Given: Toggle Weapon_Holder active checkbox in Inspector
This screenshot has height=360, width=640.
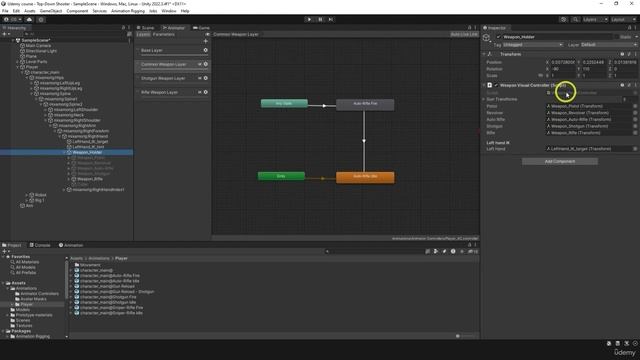Looking at the screenshot, I should point(498,37).
